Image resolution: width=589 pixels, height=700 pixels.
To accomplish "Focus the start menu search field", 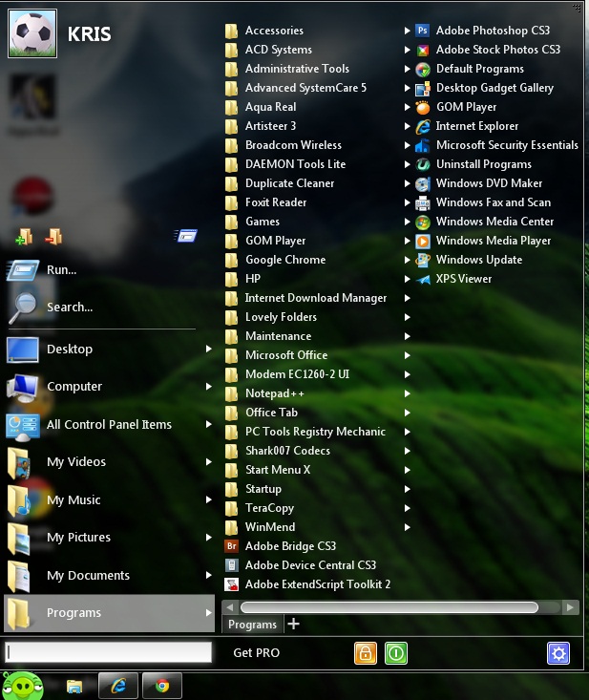I will (x=109, y=652).
